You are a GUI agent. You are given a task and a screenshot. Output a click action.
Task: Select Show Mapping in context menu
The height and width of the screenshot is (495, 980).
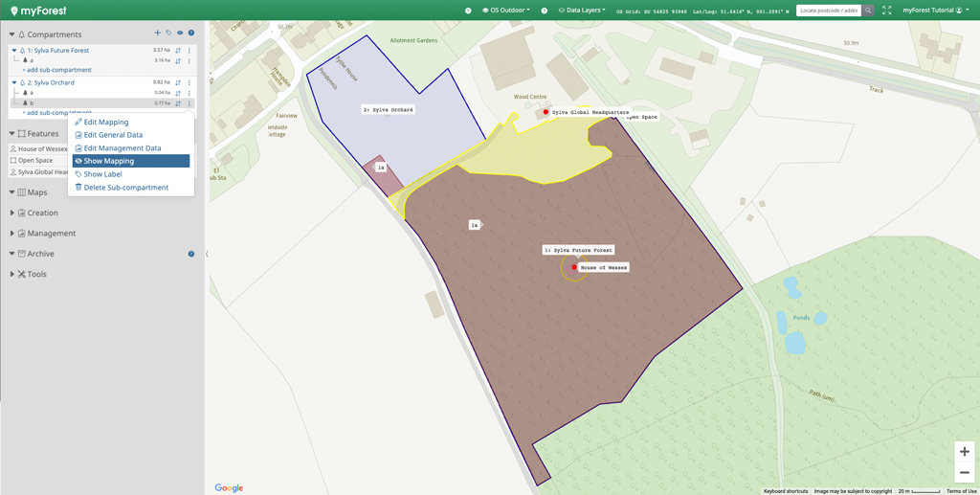click(x=108, y=161)
